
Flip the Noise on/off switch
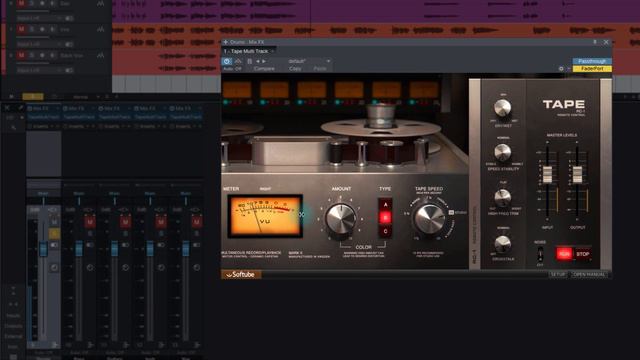(540, 253)
